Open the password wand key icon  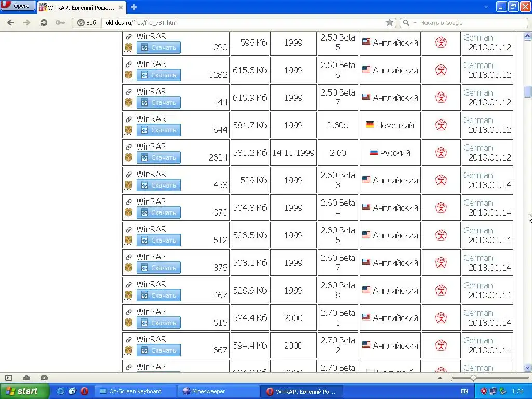[x=60, y=23]
